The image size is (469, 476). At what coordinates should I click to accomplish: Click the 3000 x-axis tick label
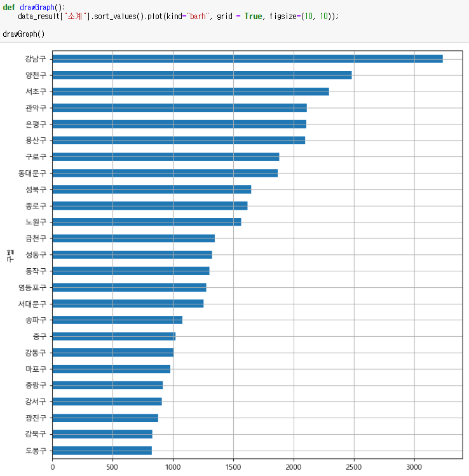point(414,467)
